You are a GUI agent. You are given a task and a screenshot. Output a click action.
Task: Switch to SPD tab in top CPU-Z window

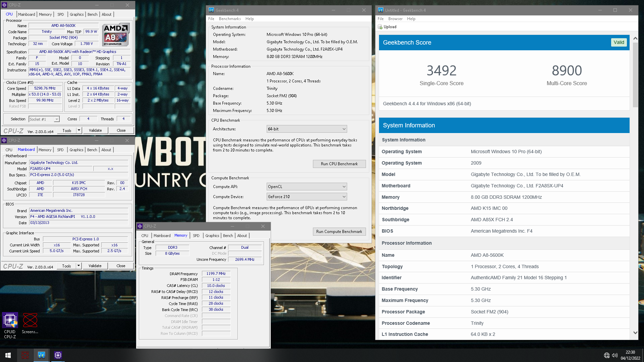point(60,14)
